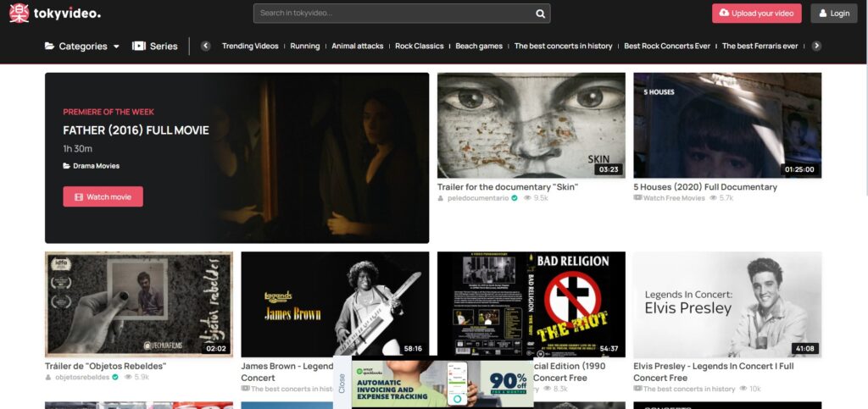868x409 pixels.
Task: Focus the 'Search in tokyvideo' field
Action: click(402, 14)
